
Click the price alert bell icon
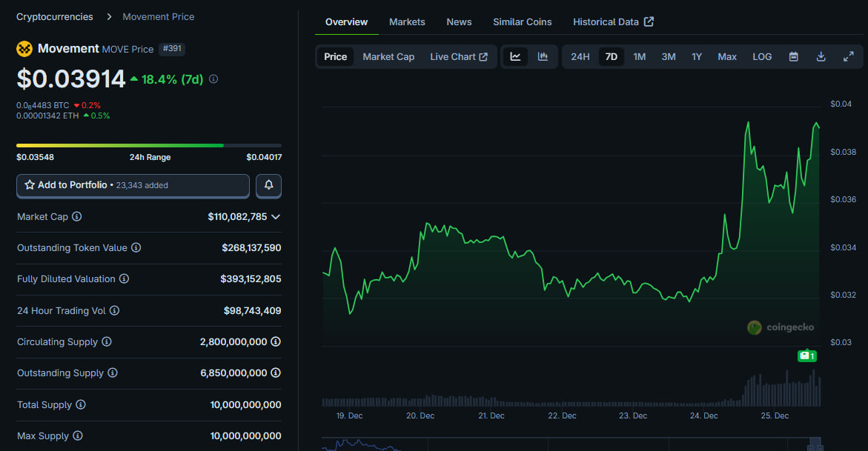coord(268,185)
